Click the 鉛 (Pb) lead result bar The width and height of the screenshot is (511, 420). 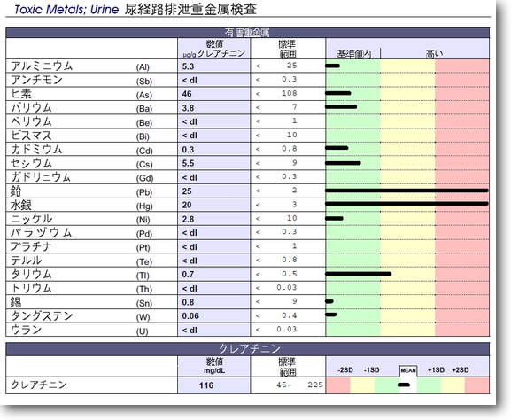tap(406, 191)
